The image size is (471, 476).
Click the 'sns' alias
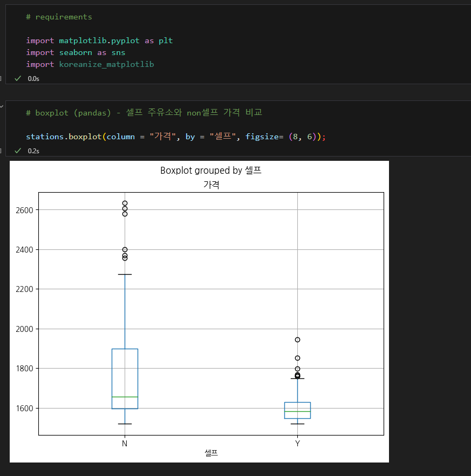click(x=118, y=52)
